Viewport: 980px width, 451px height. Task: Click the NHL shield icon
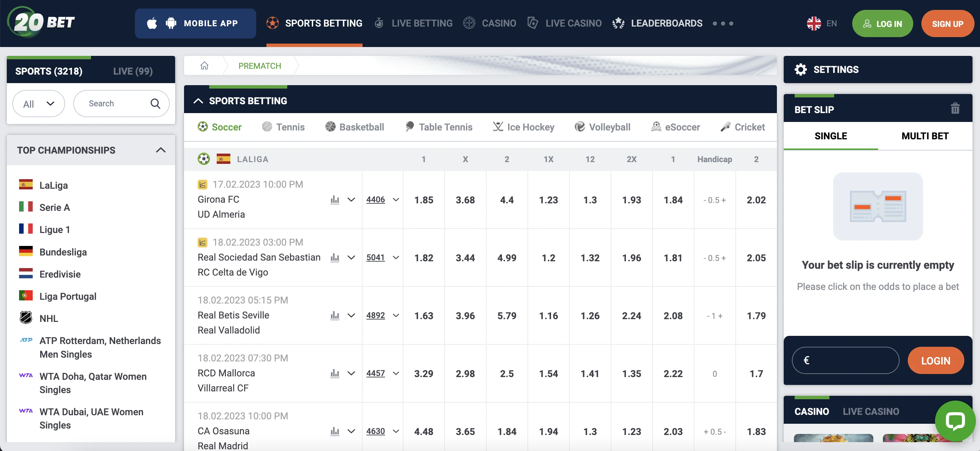click(x=26, y=317)
